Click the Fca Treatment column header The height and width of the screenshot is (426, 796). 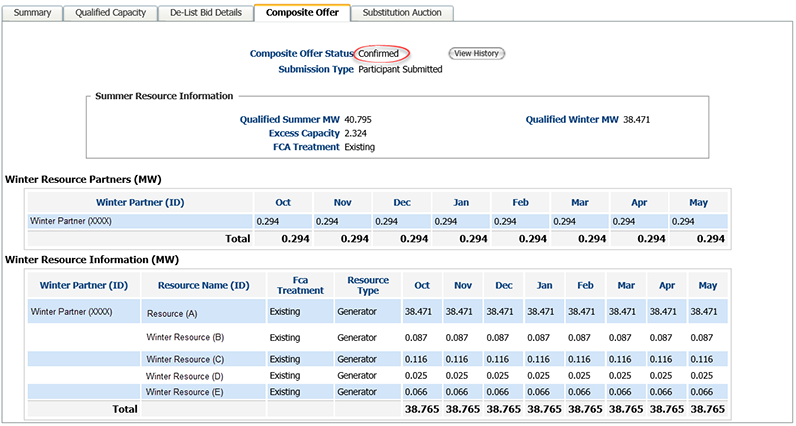click(x=301, y=285)
